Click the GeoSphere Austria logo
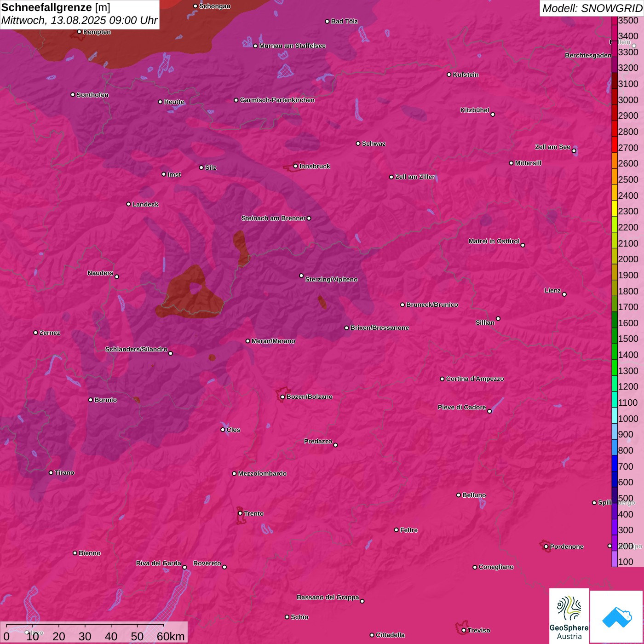The image size is (644, 644). click(569, 616)
